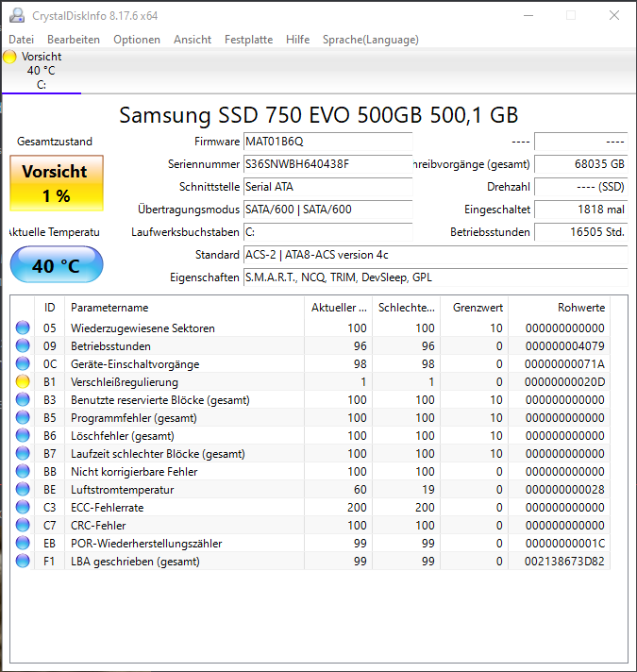Click the yellow status icon of drive tab

click(9, 57)
